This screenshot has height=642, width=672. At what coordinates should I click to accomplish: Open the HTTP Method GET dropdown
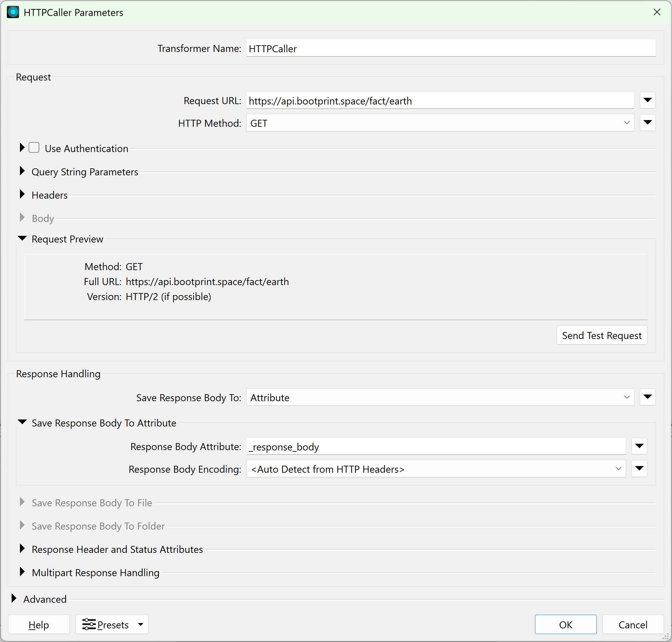pyautogui.click(x=440, y=123)
